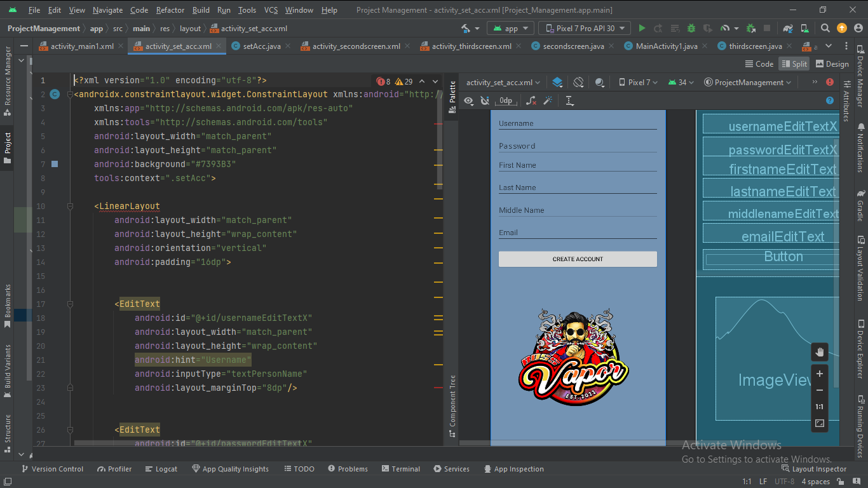
Task: Toggle orientation for preview icon
Action: point(578,83)
